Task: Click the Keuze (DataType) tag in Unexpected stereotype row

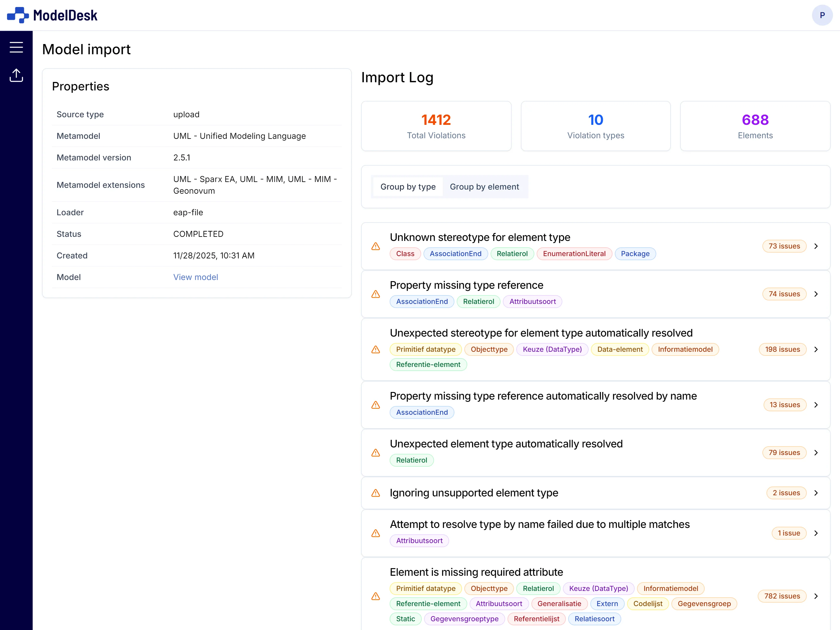Action: (552, 349)
